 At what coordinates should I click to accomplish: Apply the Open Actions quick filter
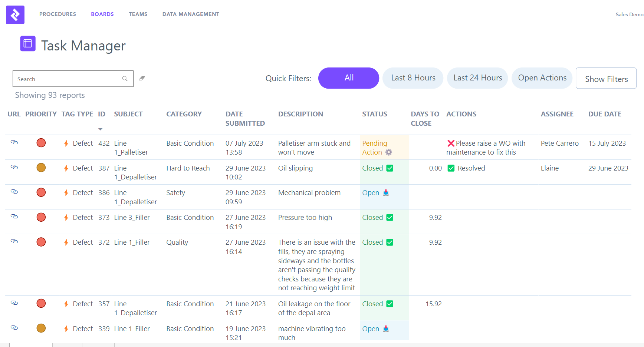click(x=542, y=78)
